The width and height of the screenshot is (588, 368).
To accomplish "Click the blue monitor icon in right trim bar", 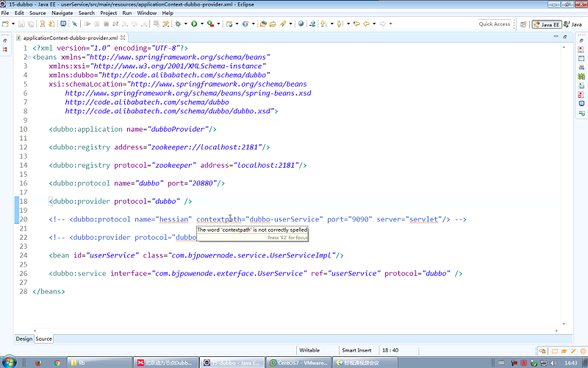I will point(581,104).
